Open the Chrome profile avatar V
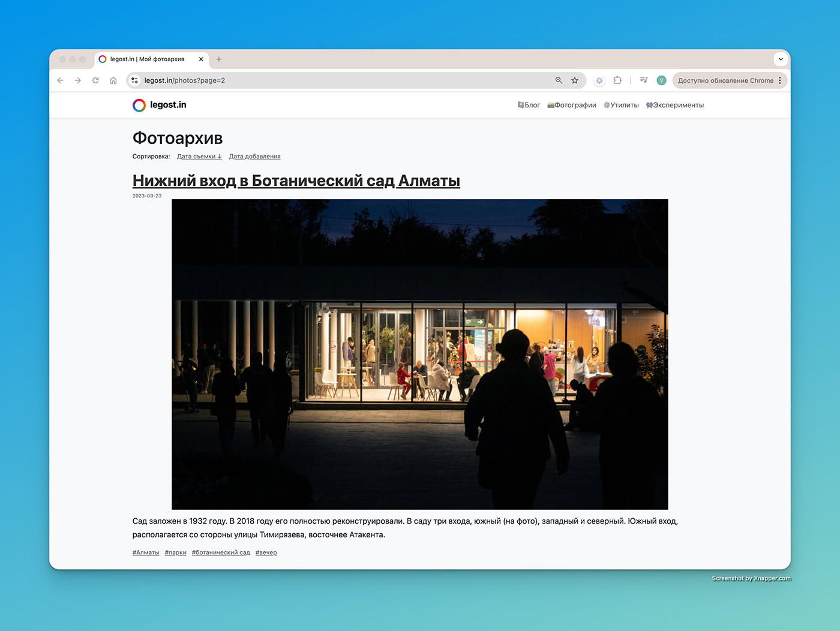Viewport: 840px width, 631px height. coord(661,80)
